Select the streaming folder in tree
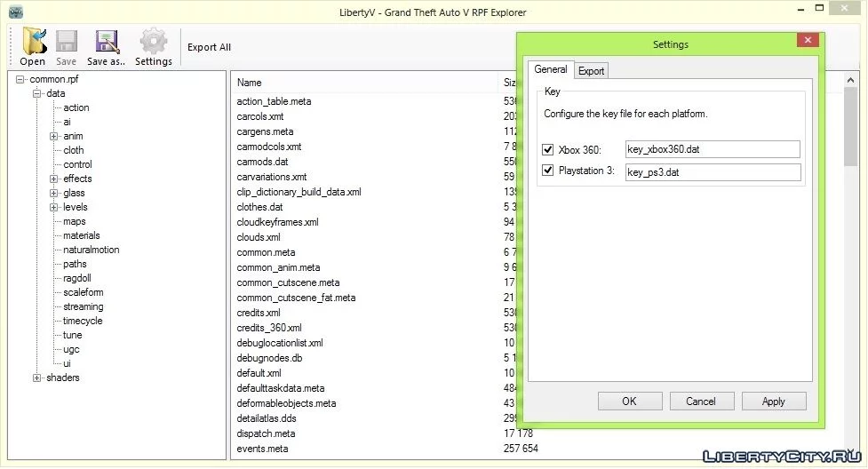Viewport: 868px width, 469px height. tap(83, 306)
